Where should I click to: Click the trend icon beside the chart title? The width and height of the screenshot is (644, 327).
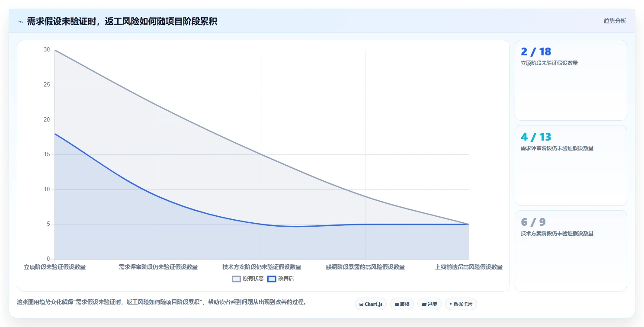20,22
